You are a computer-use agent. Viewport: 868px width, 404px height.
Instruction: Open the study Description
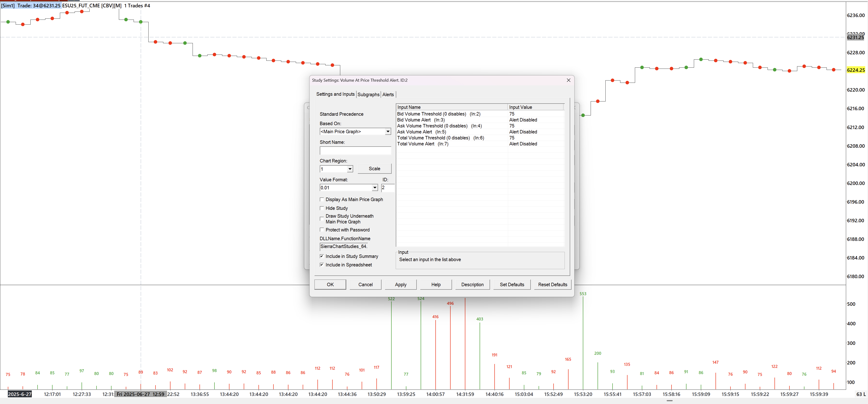(472, 285)
